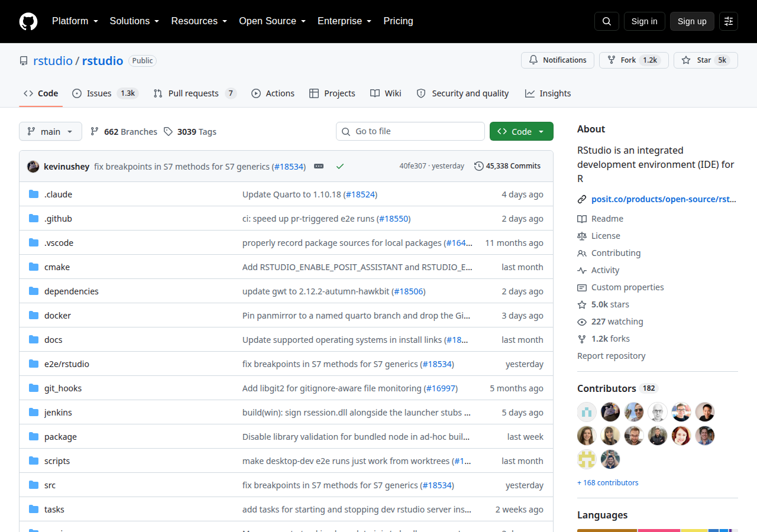This screenshot has width=757, height=532.
Task: Expand the Enterprise menu
Action: [344, 21]
